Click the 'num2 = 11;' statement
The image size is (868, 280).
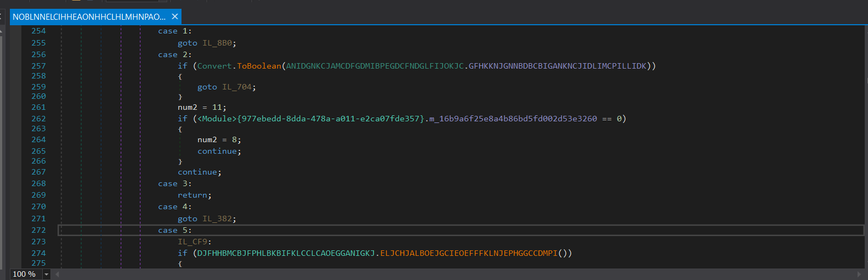[x=202, y=108]
